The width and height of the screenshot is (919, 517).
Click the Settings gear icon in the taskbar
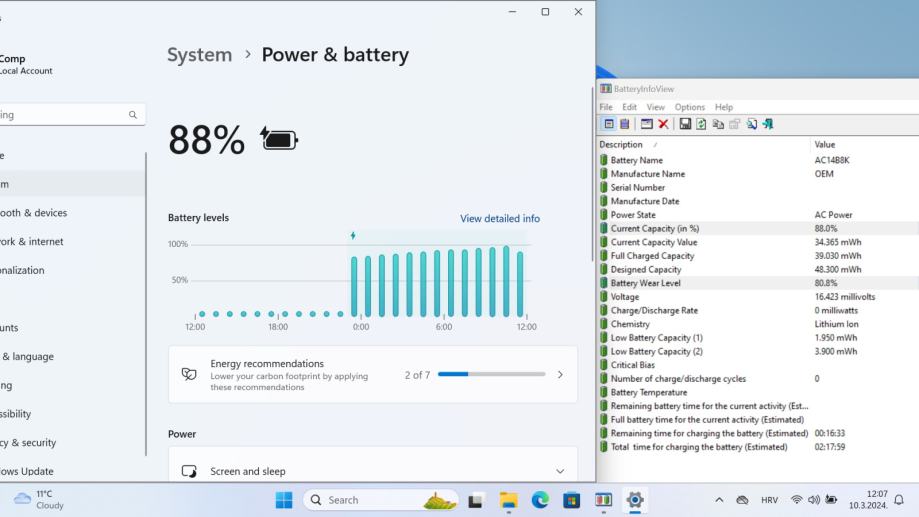point(635,500)
